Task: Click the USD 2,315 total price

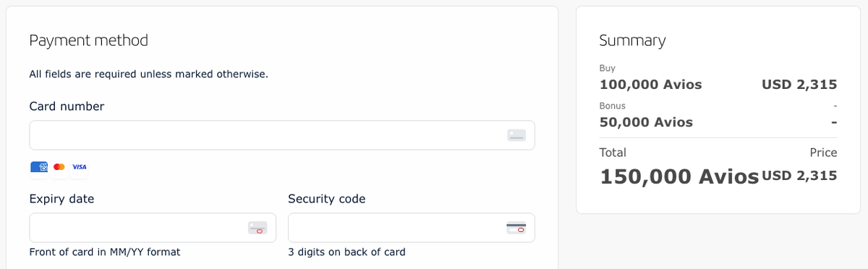Action: [800, 176]
